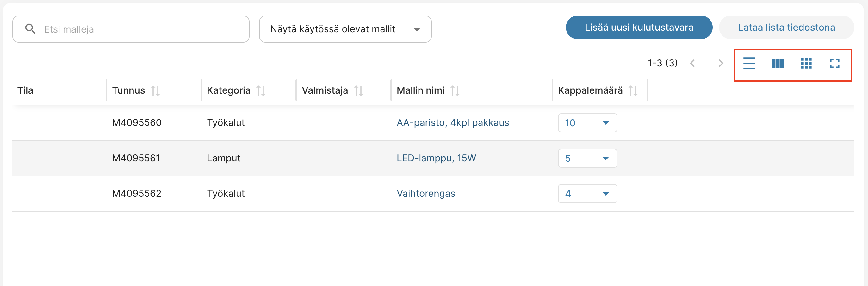Expand quantity dropdown showing 10
868x286 pixels.
587,123
